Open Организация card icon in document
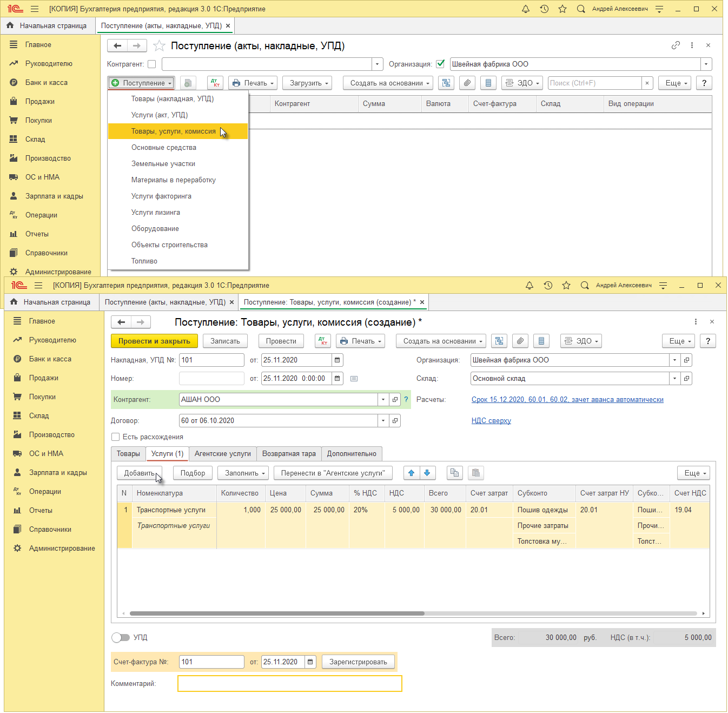Image resolution: width=728 pixels, height=713 pixels. coord(686,360)
